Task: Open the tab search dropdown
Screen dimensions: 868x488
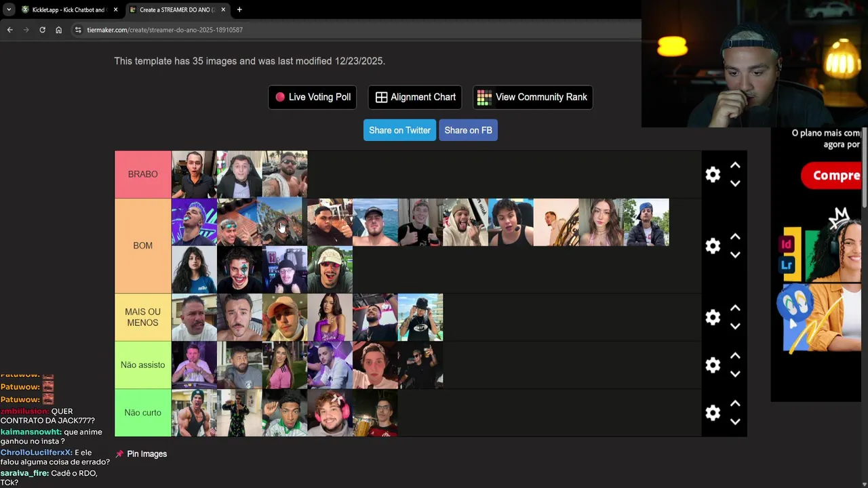Action: click(9, 9)
